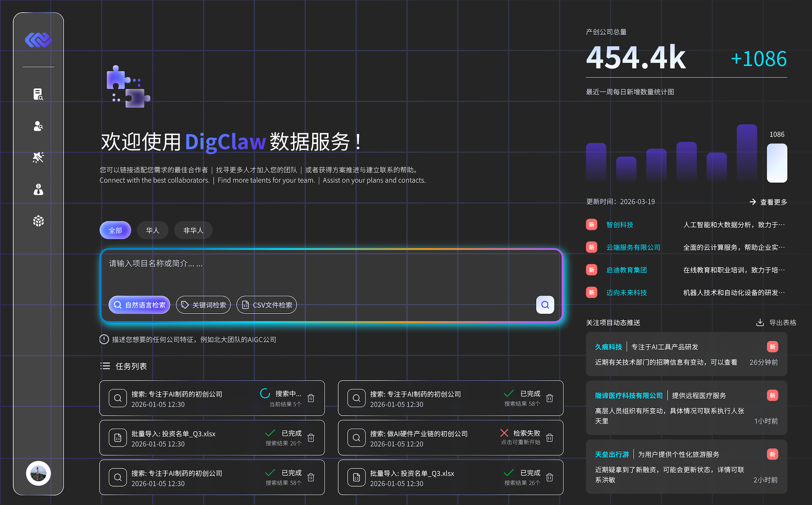Open the investor sidebar icon with dollar badge
Image resolution: width=812 pixels, height=505 pixels.
coord(38,189)
